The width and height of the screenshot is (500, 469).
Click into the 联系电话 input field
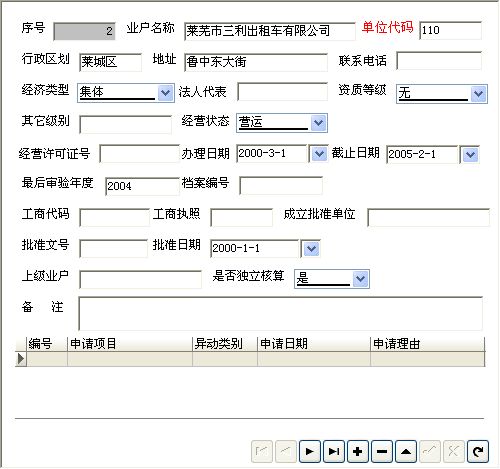pyautogui.click(x=439, y=61)
